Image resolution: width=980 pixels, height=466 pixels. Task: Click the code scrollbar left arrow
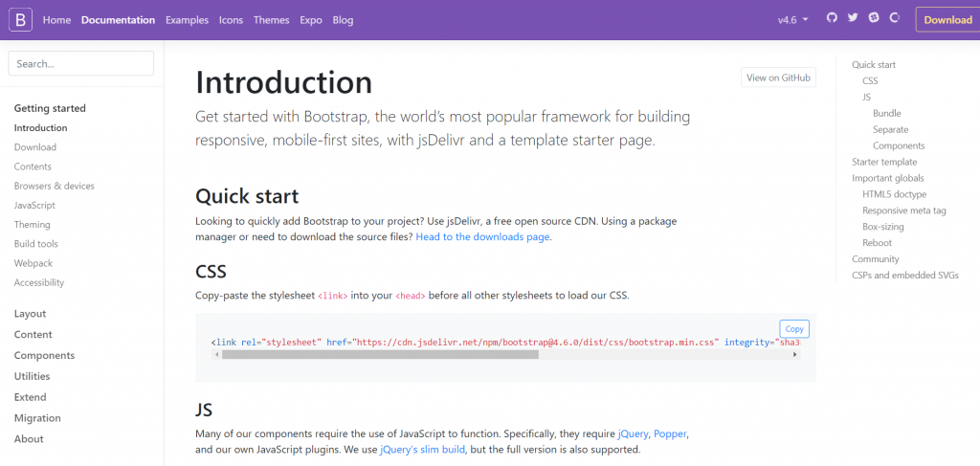(x=216, y=355)
